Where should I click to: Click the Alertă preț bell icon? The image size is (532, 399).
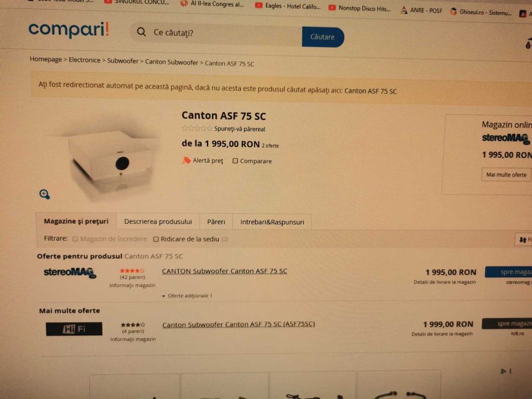coord(186,160)
